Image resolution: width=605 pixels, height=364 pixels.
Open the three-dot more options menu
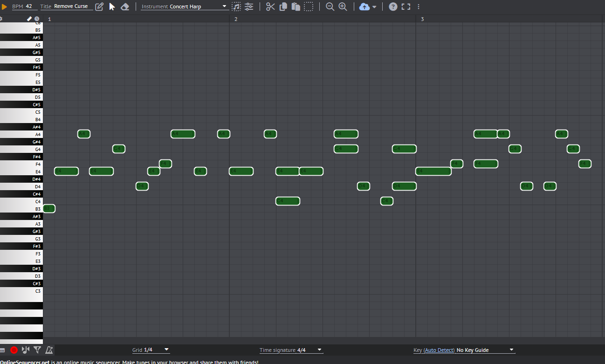(x=419, y=7)
